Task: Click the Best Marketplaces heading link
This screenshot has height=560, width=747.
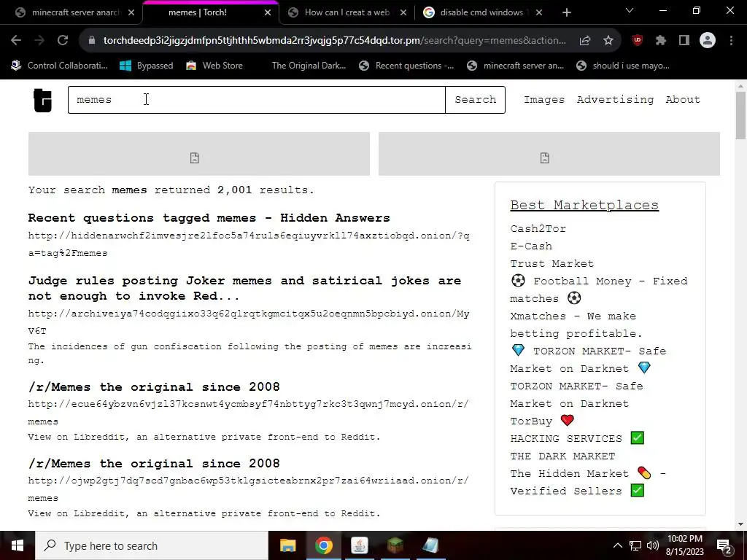Action: (584, 205)
